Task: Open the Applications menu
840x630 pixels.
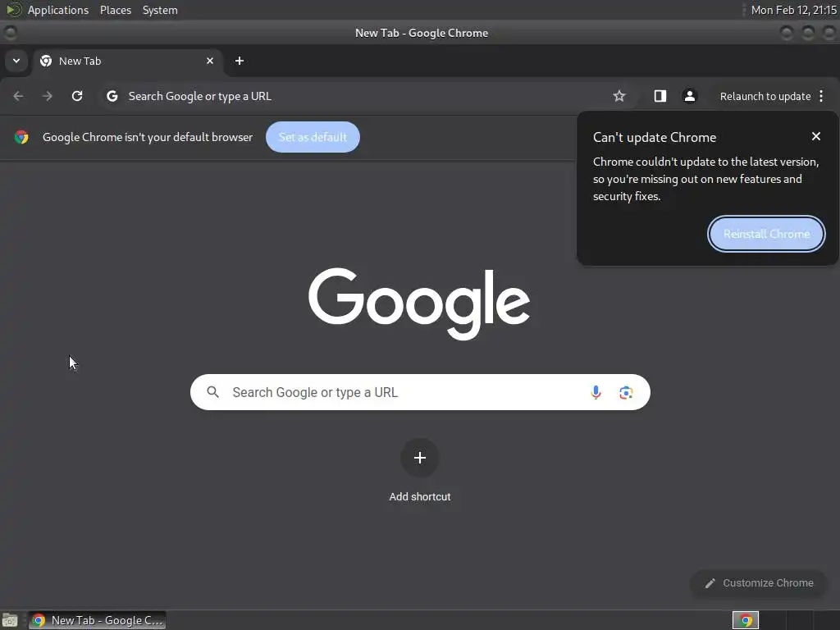Action: [x=58, y=10]
